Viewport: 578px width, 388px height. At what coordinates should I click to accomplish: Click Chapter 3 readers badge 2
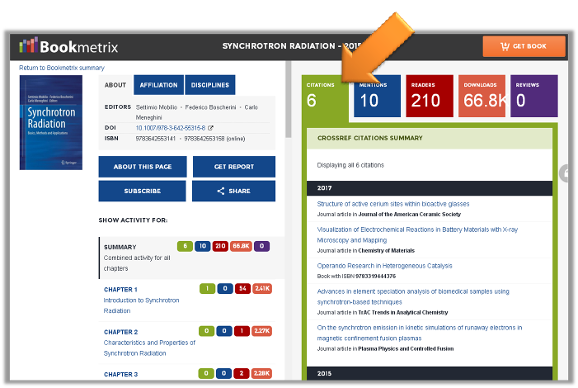[241, 373]
